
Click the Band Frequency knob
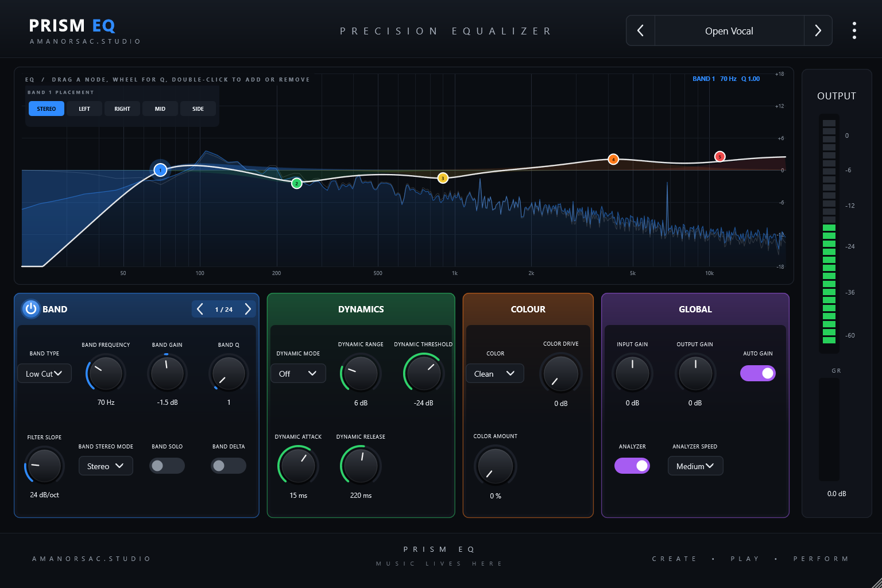[x=106, y=373]
